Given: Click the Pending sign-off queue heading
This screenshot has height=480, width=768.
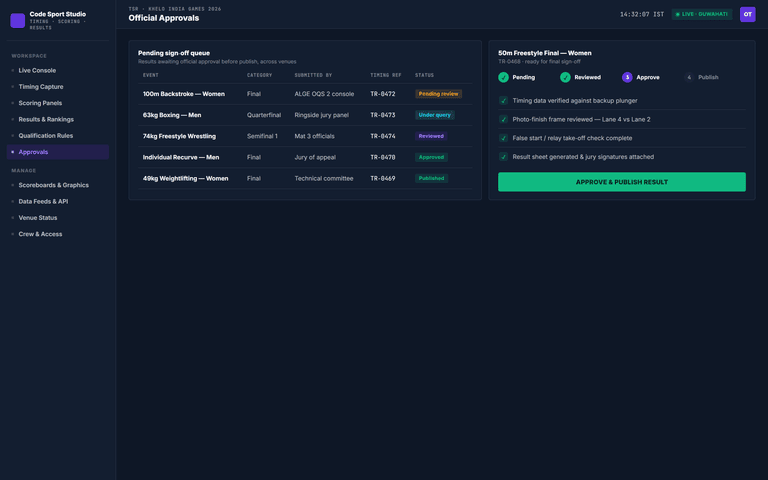Looking at the screenshot, I should [174, 53].
